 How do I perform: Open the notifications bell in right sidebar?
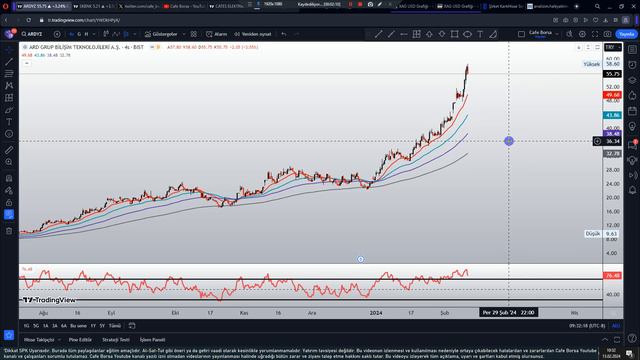coord(632,190)
